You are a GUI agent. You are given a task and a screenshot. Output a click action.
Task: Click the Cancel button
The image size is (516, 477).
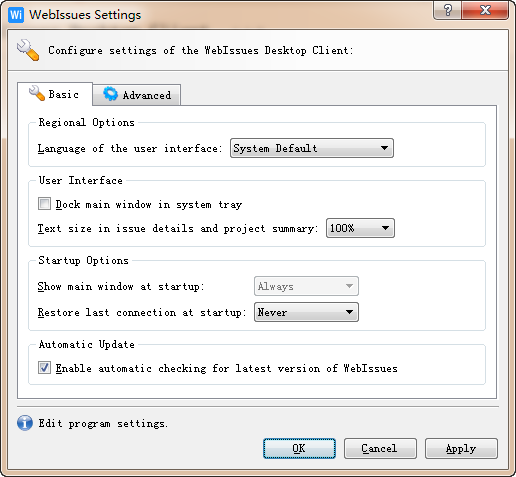380,448
